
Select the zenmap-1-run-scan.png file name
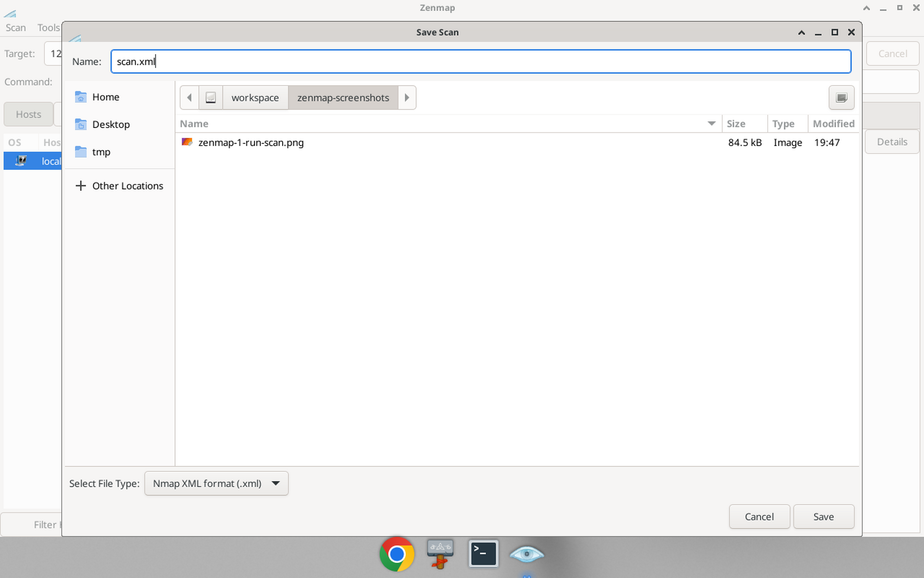pyautogui.click(x=251, y=143)
